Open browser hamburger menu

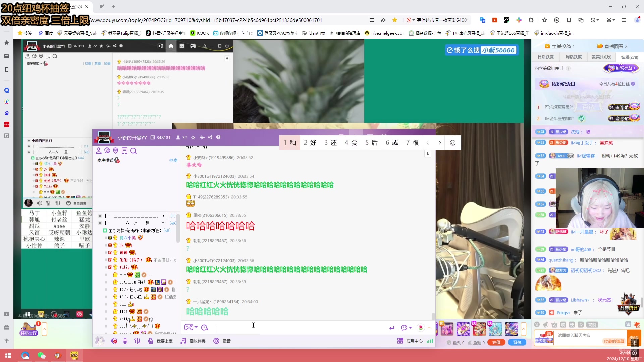tap(624, 20)
